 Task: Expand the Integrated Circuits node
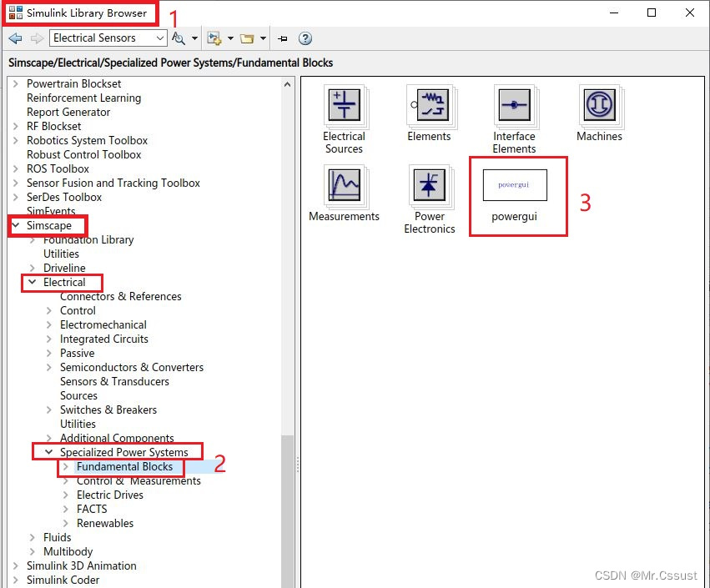click(49, 339)
